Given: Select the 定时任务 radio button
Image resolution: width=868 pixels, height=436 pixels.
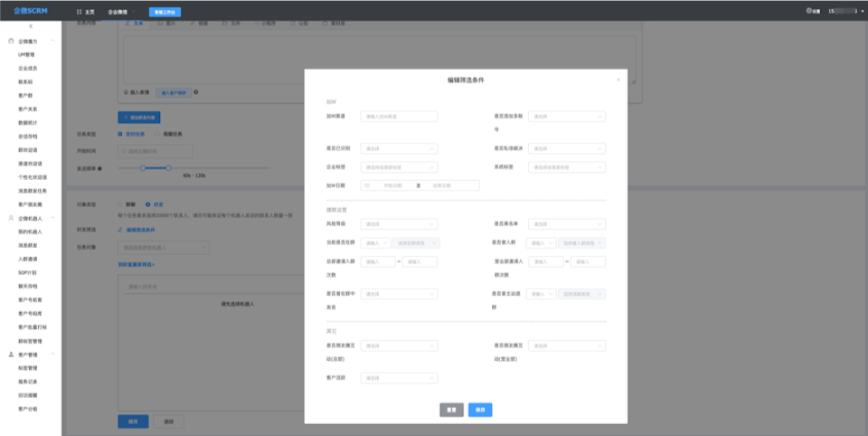Looking at the screenshot, I should pyautogui.click(x=122, y=134).
